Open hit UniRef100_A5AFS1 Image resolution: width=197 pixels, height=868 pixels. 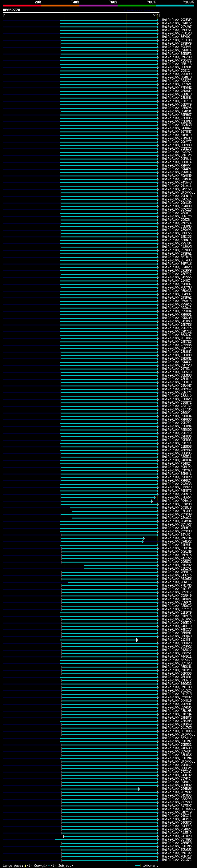[x=176, y=30]
